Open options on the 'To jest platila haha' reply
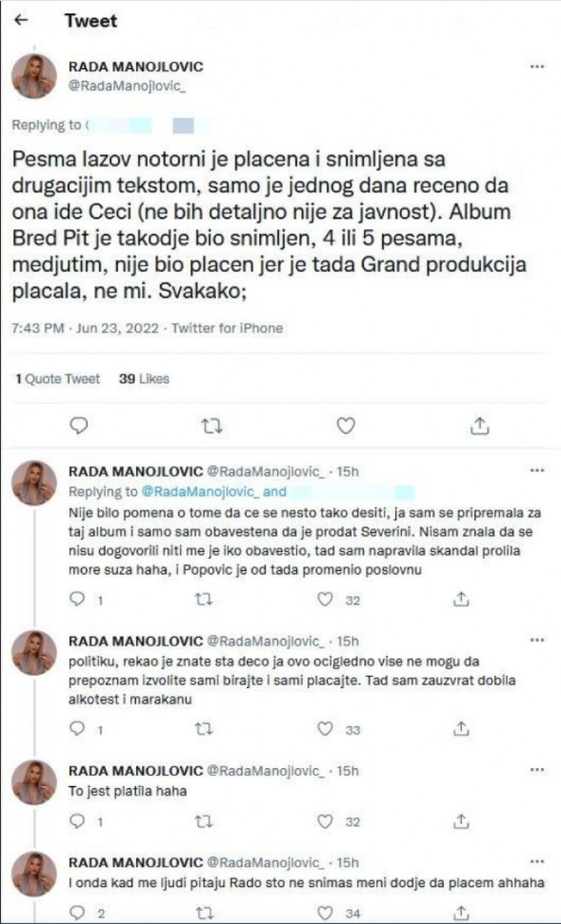The height and width of the screenshot is (924, 561). pos(536,770)
